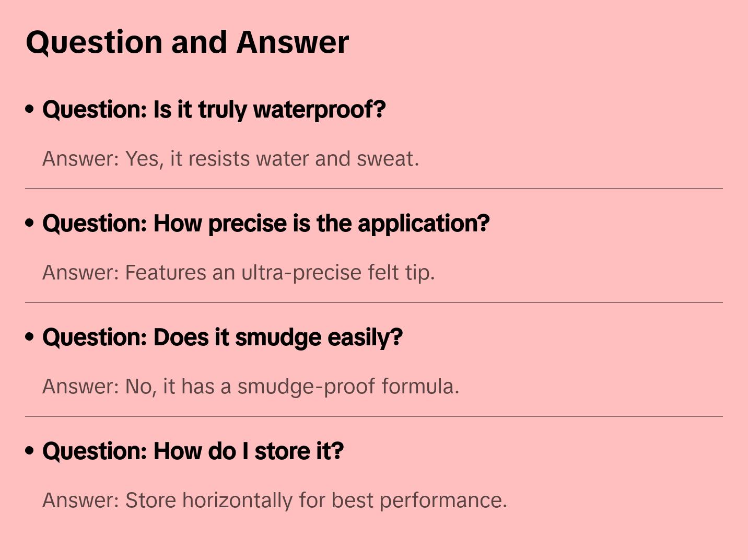Click the answer about resisting water and sweat
The height and width of the screenshot is (560, 748).
tap(230, 159)
